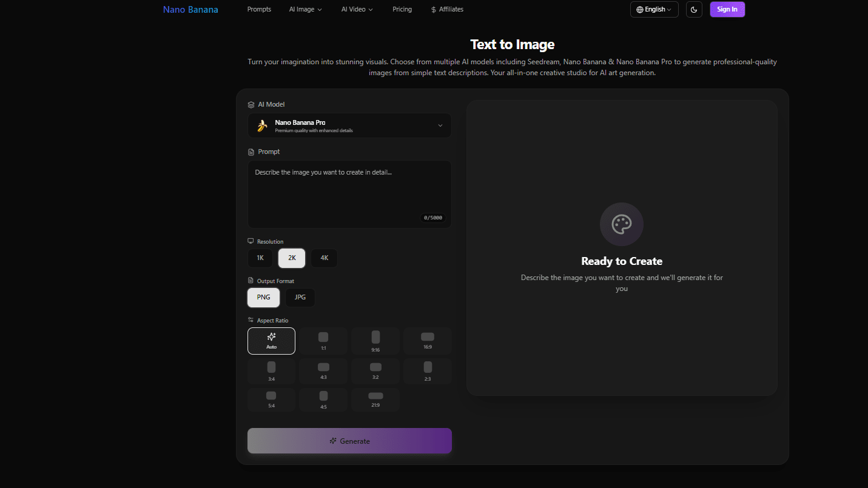
Task: Click the layers icon beside AI Model
Action: [251, 104]
